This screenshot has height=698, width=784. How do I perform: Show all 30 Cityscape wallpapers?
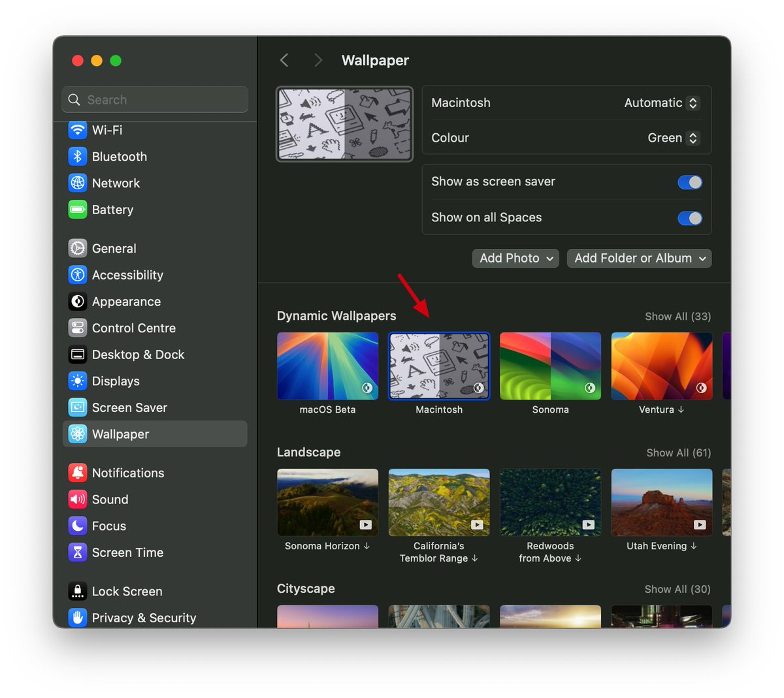pos(678,590)
